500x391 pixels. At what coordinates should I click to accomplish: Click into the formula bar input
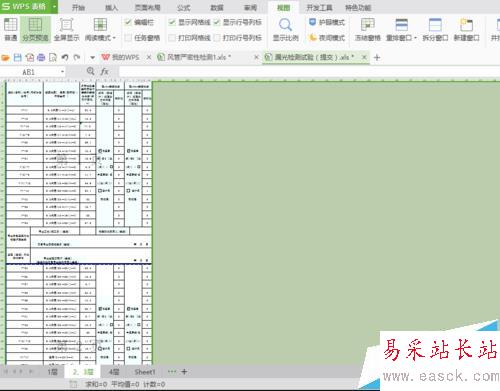coord(309,71)
